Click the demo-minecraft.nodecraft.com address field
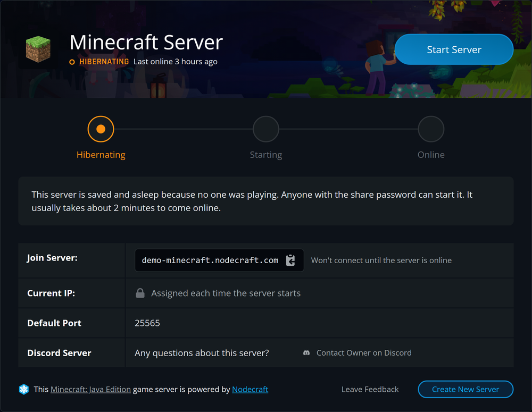This screenshot has width=532, height=412. click(219, 260)
